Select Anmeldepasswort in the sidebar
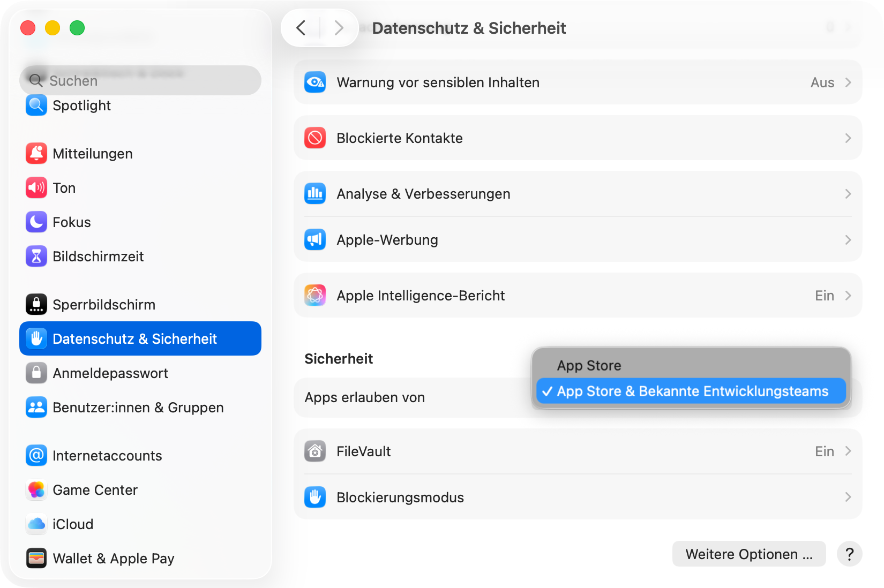Screen dimensions: 884x588 click(x=110, y=373)
